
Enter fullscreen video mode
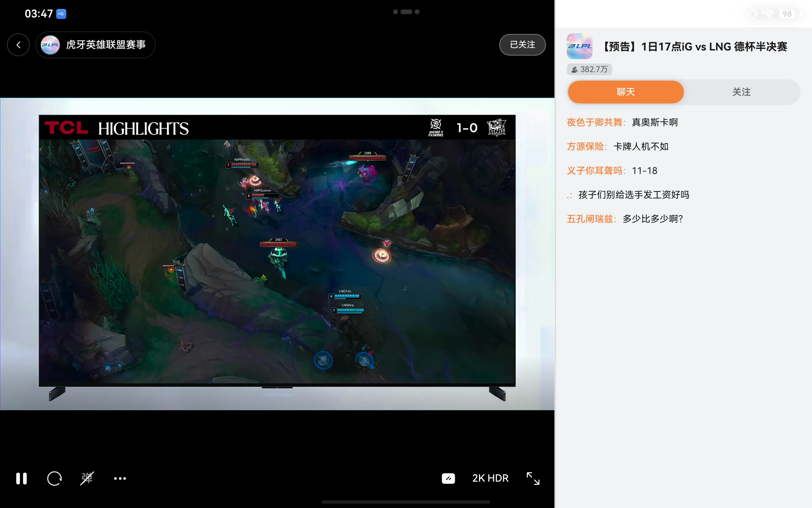pyautogui.click(x=533, y=478)
